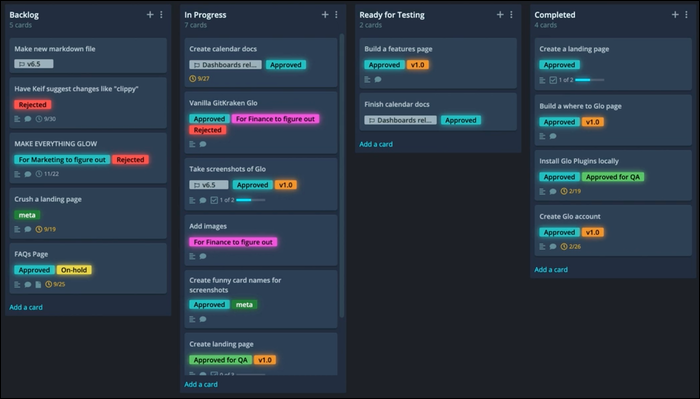Click 9/27 due date on Create calendar docs

pyautogui.click(x=200, y=79)
